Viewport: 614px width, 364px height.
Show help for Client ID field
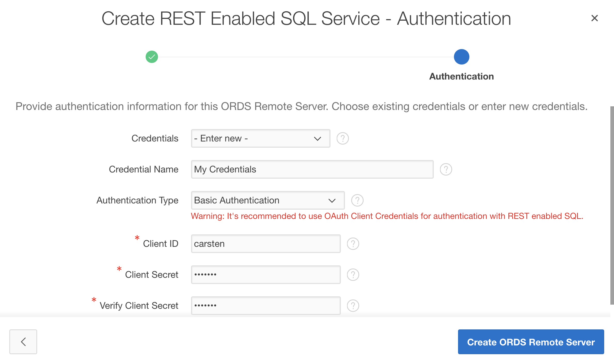pyautogui.click(x=353, y=244)
